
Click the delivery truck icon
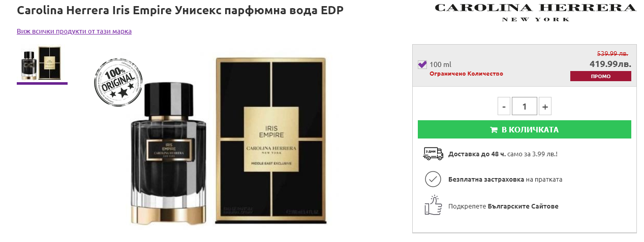pos(433,153)
